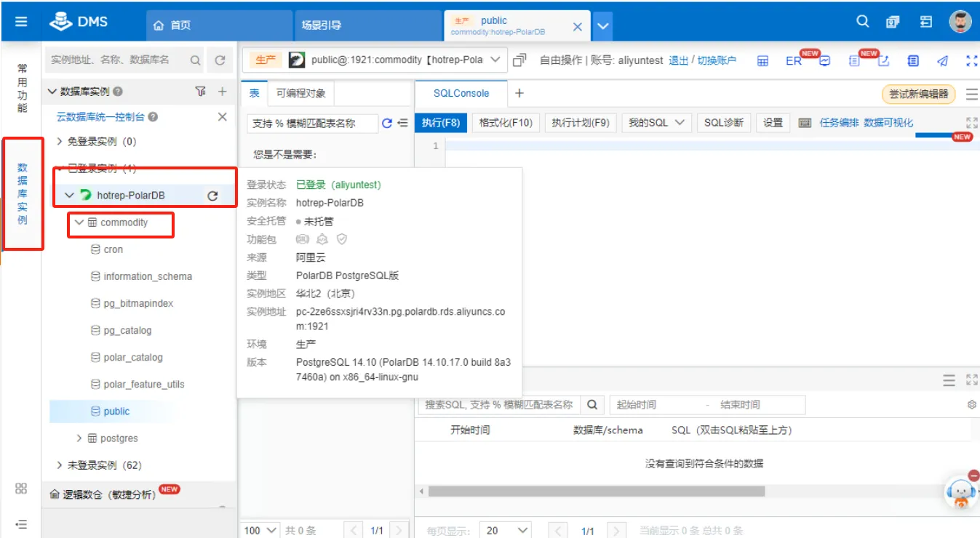Click the 退出 link

679,60
